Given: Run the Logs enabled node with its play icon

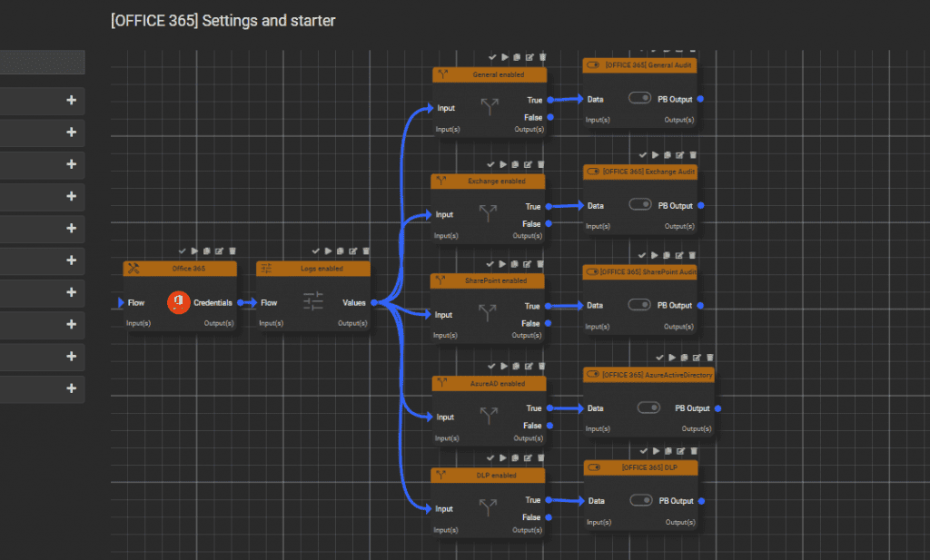Looking at the screenshot, I should point(328,251).
